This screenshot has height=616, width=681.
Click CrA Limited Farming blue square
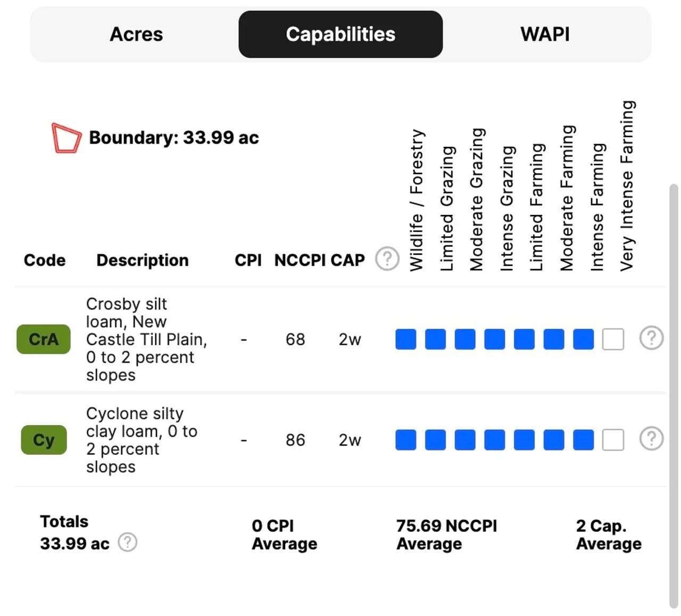point(524,339)
